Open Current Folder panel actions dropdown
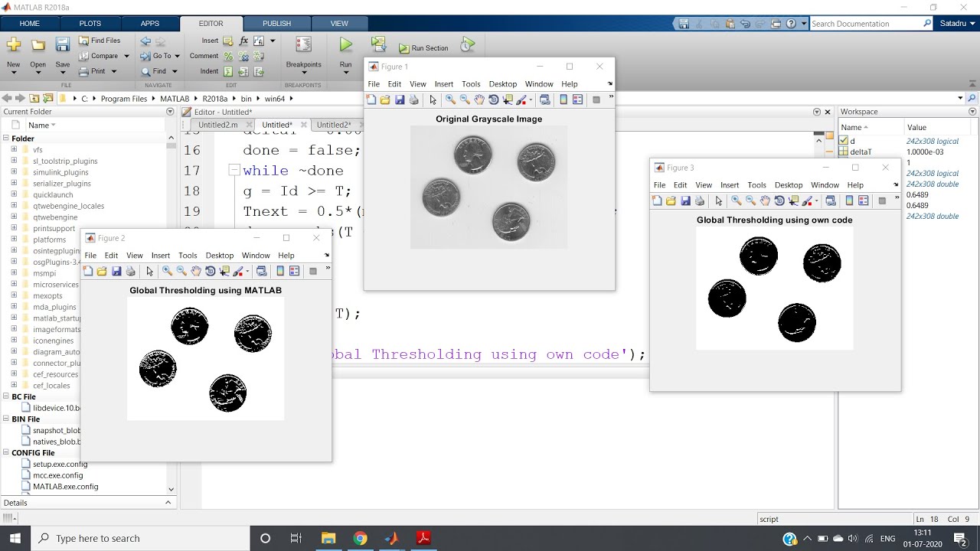Viewport: 980px width, 551px height. [170, 112]
